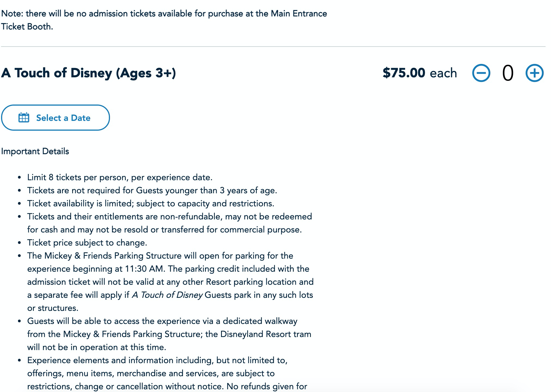
Task: Increase ticket quantity with the plus icon
Action: 534,73
